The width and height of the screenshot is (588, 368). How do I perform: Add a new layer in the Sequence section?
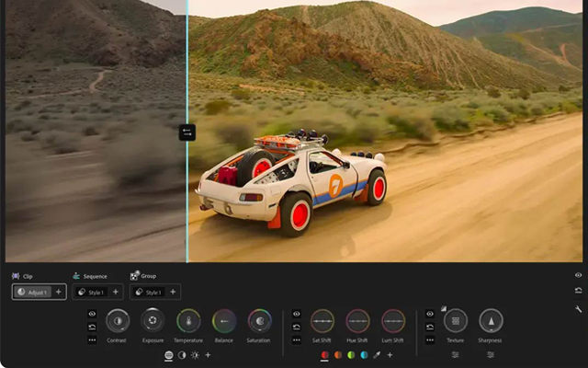click(x=116, y=292)
